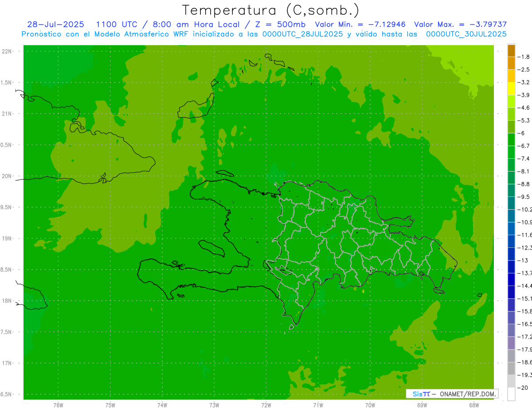Click the -4.6 legend value
This screenshot has height=411, width=532.
[x=524, y=108]
